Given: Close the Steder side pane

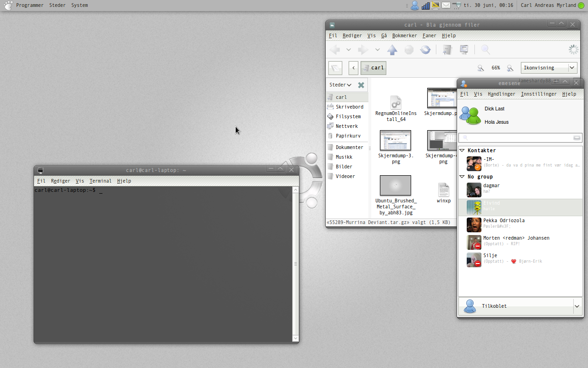Looking at the screenshot, I should 361,85.
